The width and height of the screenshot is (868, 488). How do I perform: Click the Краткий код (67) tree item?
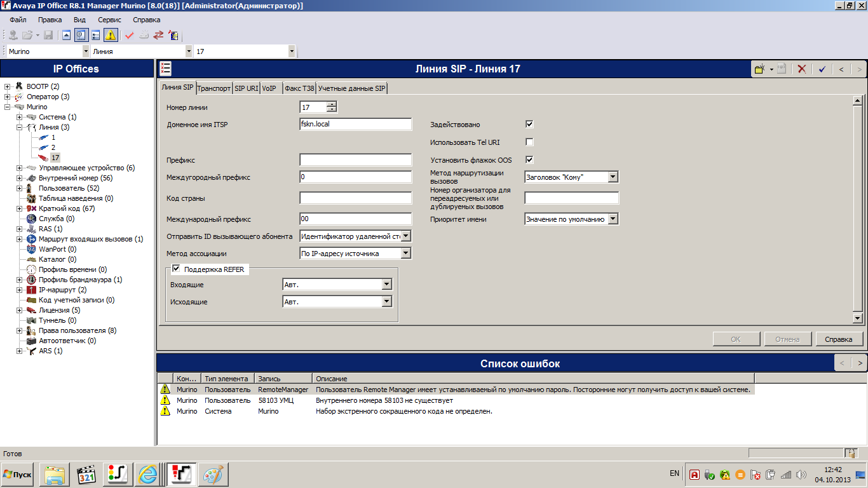(x=66, y=208)
